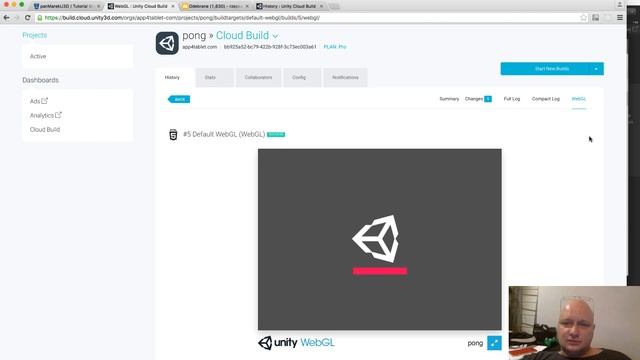The height and width of the screenshot is (360, 640).
Task: Open the Compact Log view
Action: 546,99
